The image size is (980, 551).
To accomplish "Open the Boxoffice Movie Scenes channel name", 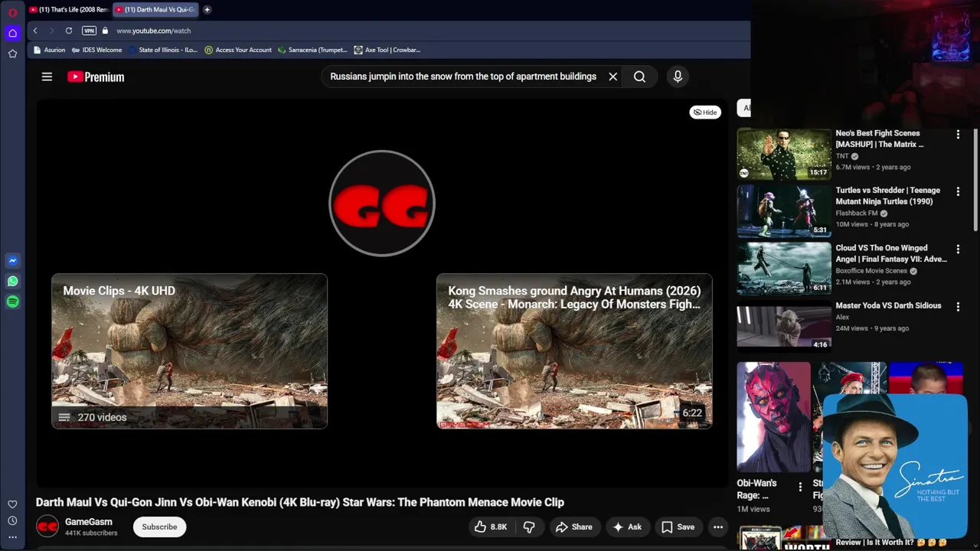I will [x=871, y=271].
